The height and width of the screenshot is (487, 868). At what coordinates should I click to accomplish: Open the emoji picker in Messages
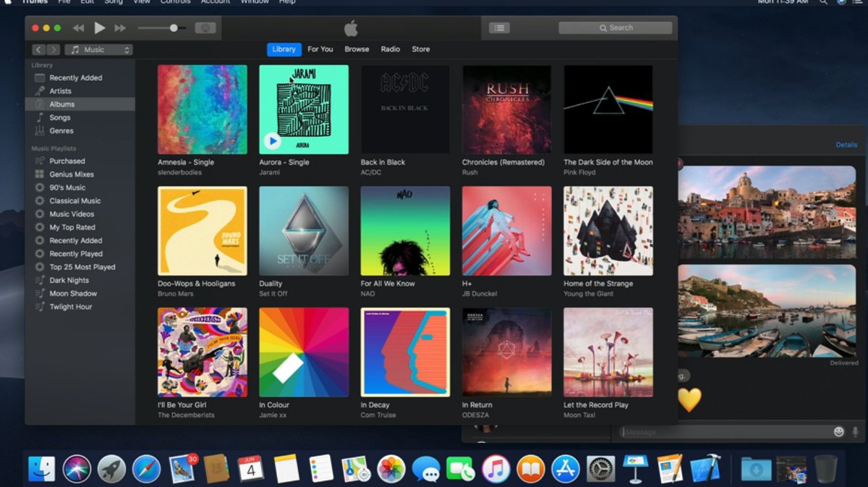click(839, 432)
